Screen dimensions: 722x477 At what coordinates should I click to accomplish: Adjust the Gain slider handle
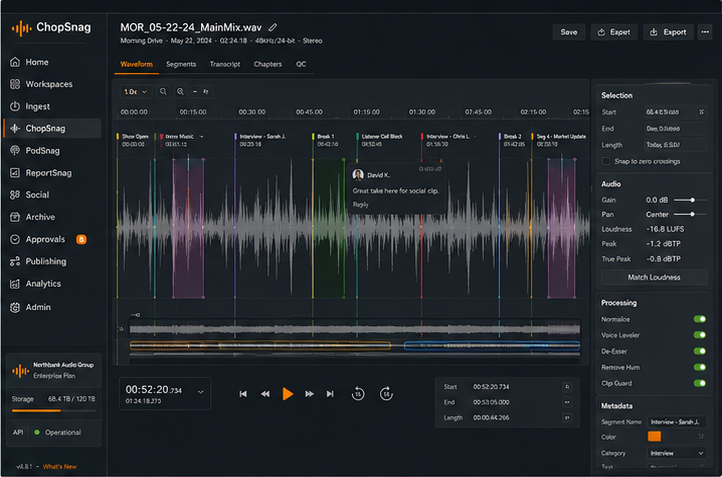coord(692,200)
